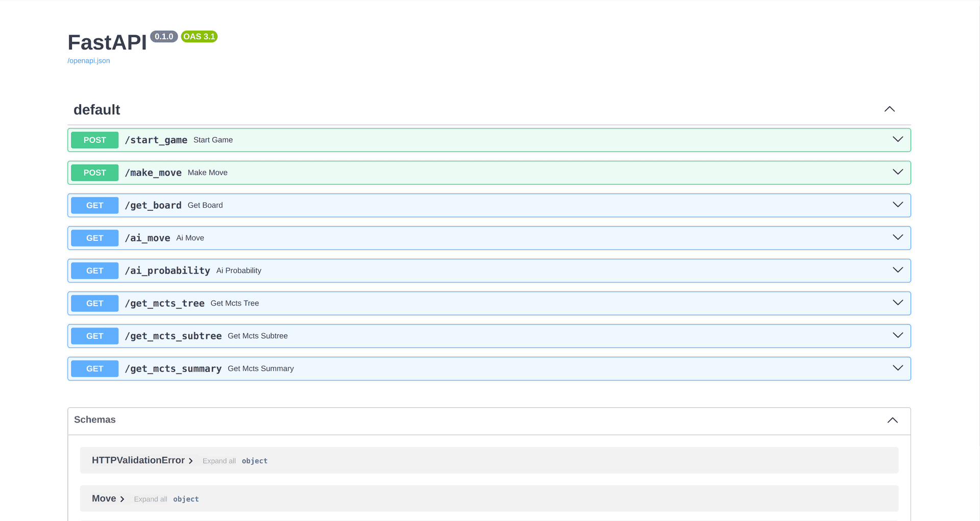Click the default section heading

[97, 110]
